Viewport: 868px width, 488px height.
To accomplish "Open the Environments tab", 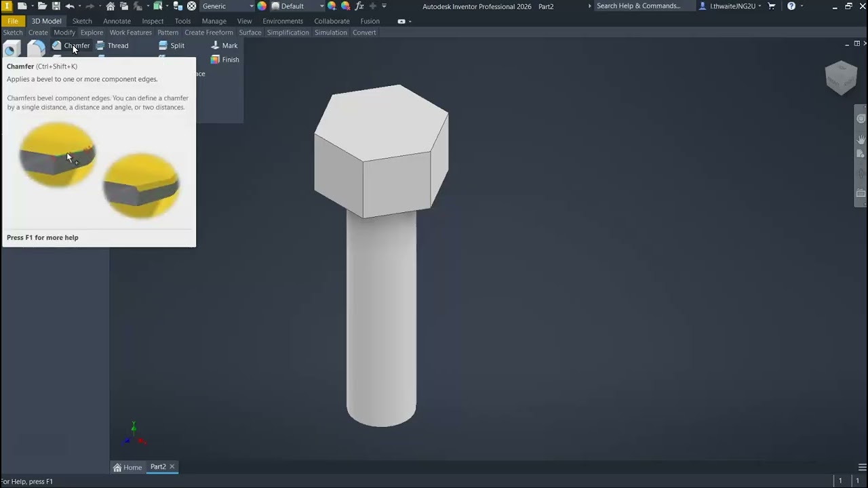I will click(x=283, y=21).
